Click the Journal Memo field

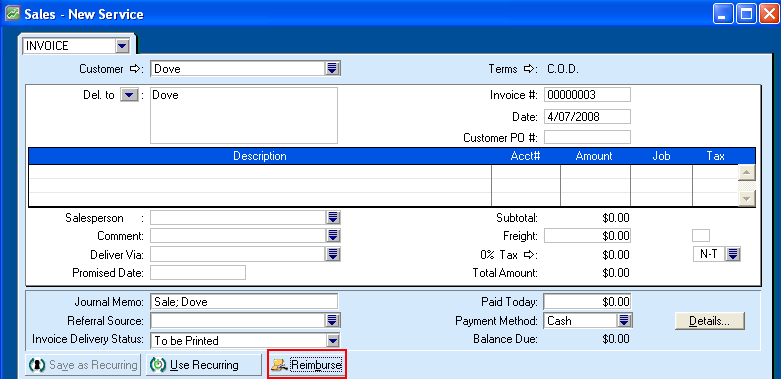click(x=244, y=302)
